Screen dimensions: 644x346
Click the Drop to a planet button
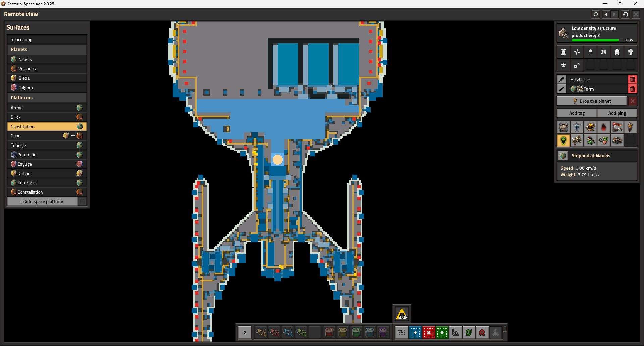click(x=592, y=101)
